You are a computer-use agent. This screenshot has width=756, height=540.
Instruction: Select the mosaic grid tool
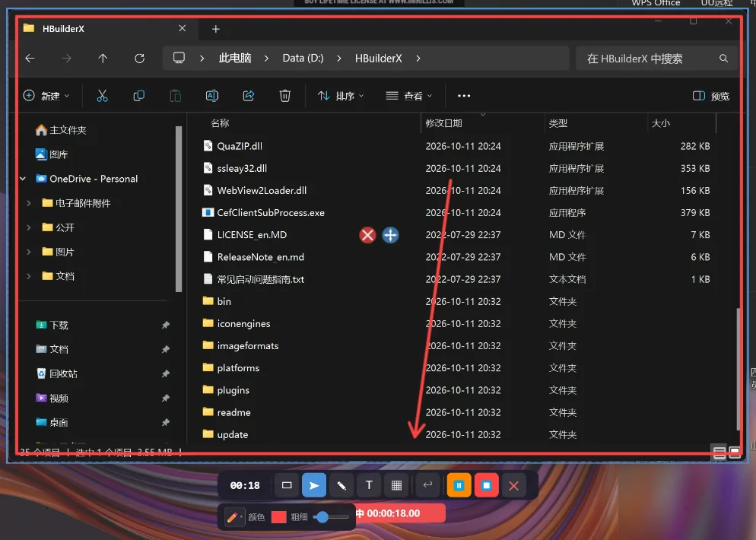(396, 485)
